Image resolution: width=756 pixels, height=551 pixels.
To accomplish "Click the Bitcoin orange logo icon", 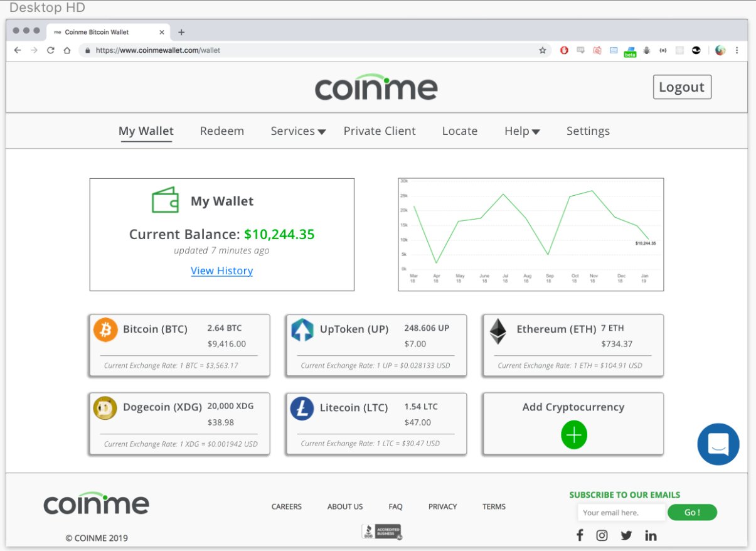I will coord(105,329).
